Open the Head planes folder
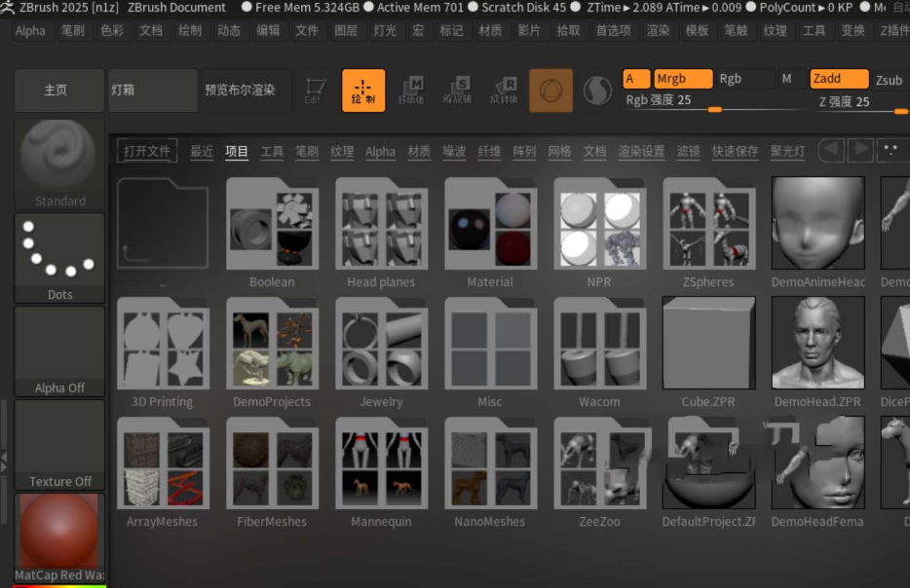The image size is (910, 588). [381, 233]
